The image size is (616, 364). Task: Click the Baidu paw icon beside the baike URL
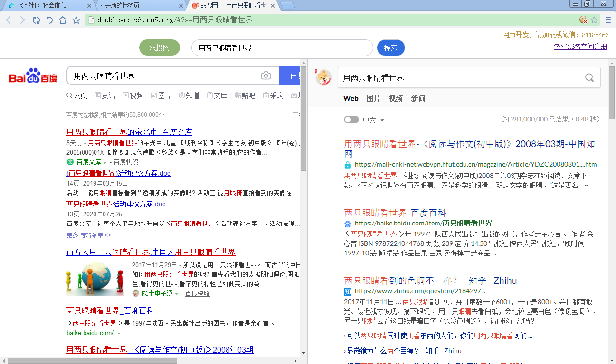tap(348, 224)
